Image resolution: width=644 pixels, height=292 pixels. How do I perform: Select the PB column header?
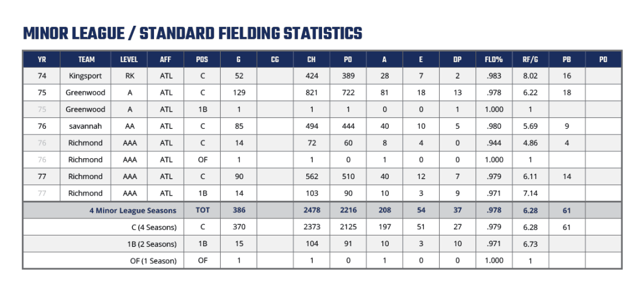567,60
